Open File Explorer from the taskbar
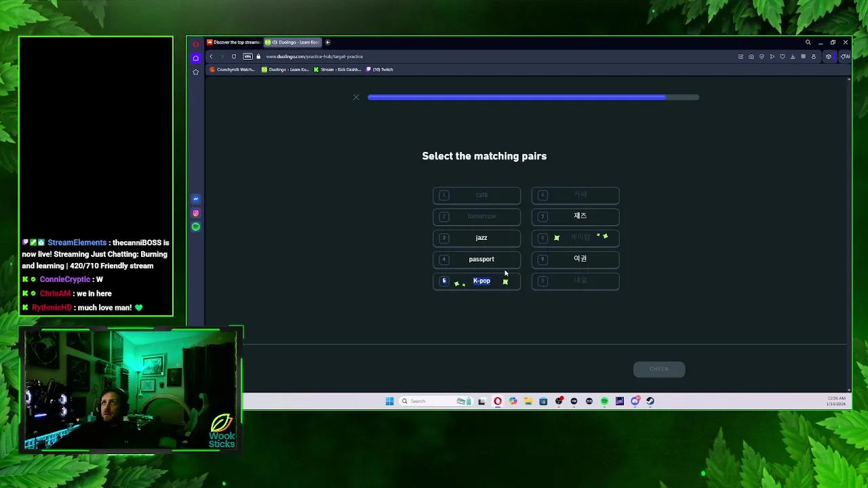The width and height of the screenshot is (868, 488). pos(528,401)
